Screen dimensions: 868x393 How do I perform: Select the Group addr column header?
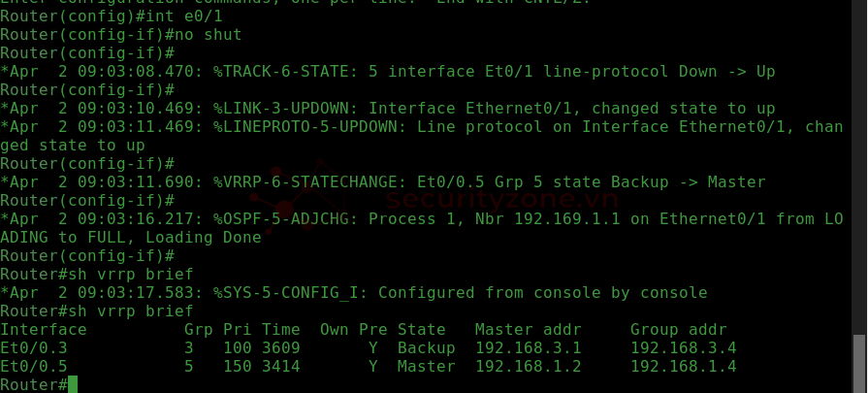678,330
